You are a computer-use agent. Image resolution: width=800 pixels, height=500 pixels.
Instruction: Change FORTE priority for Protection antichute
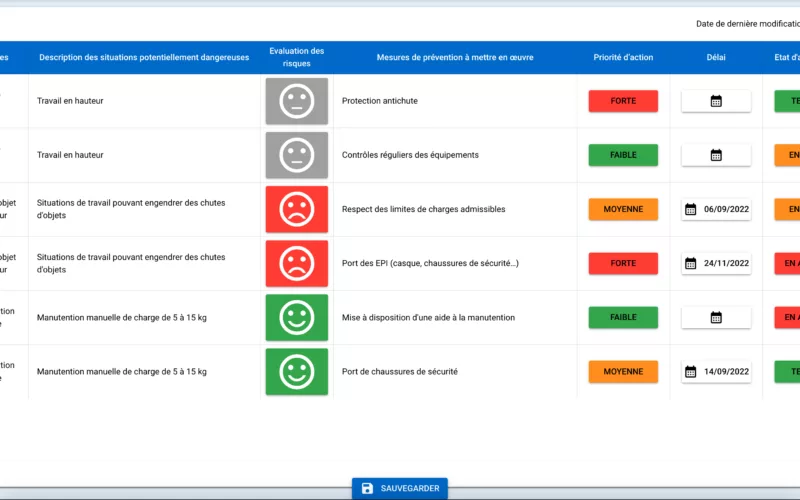click(623, 101)
